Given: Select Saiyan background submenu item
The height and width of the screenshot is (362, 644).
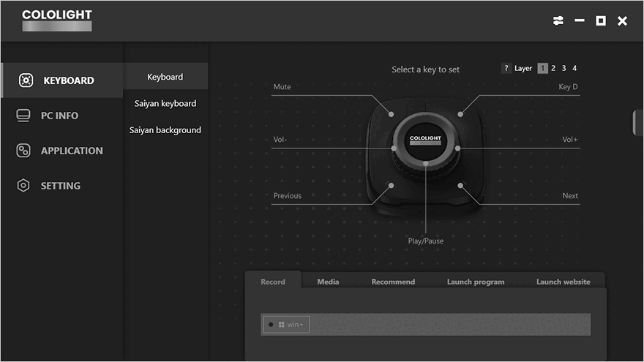Looking at the screenshot, I should click(x=165, y=130).
